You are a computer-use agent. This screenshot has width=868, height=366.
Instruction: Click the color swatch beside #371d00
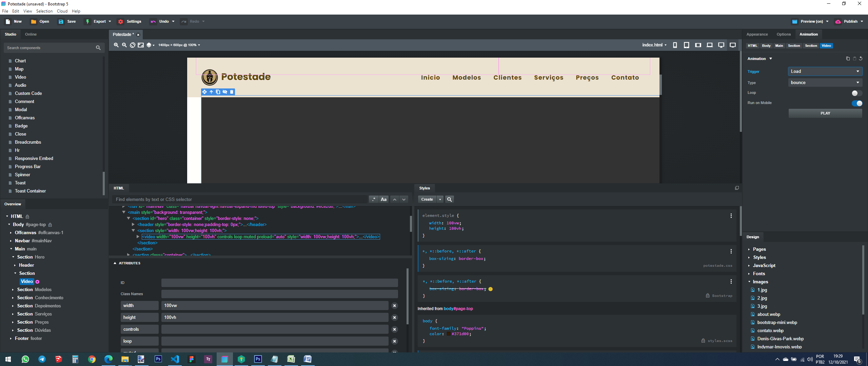449,334
